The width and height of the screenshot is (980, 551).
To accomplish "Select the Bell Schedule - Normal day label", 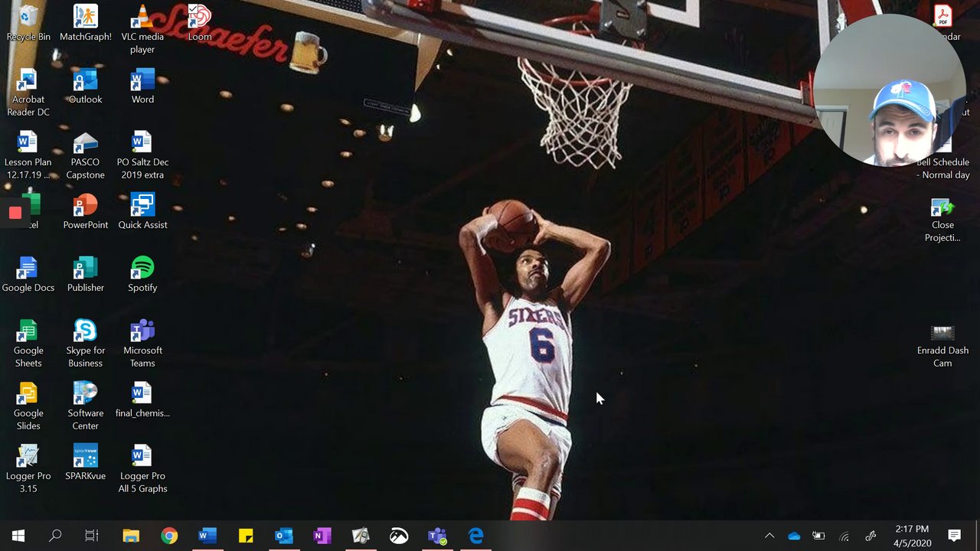I will [942, 168].
